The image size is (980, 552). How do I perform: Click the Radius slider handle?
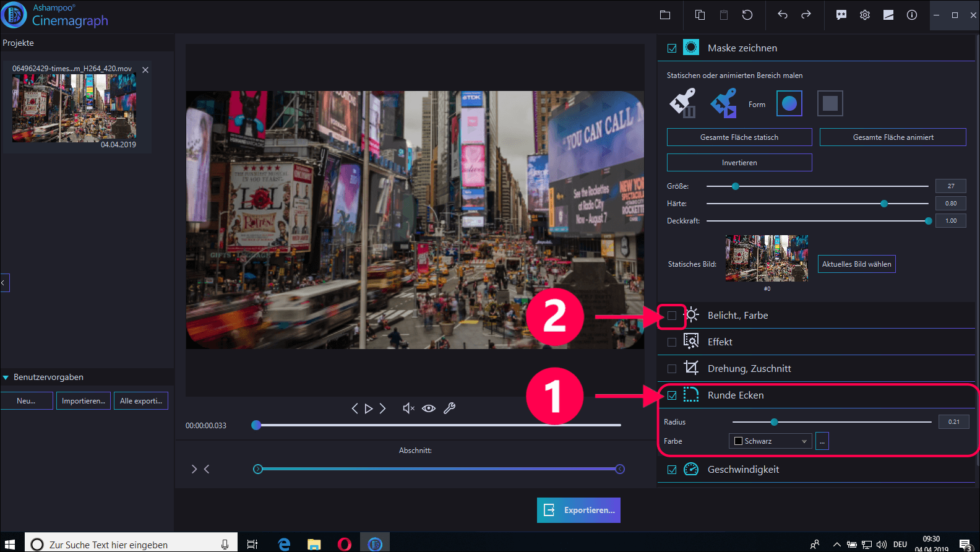coord(774,422)
